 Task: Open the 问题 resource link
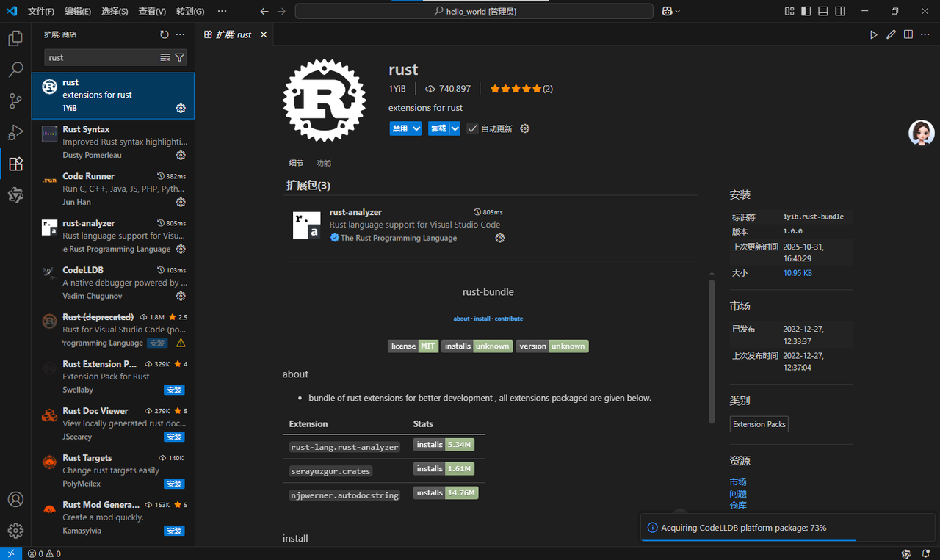738,493
